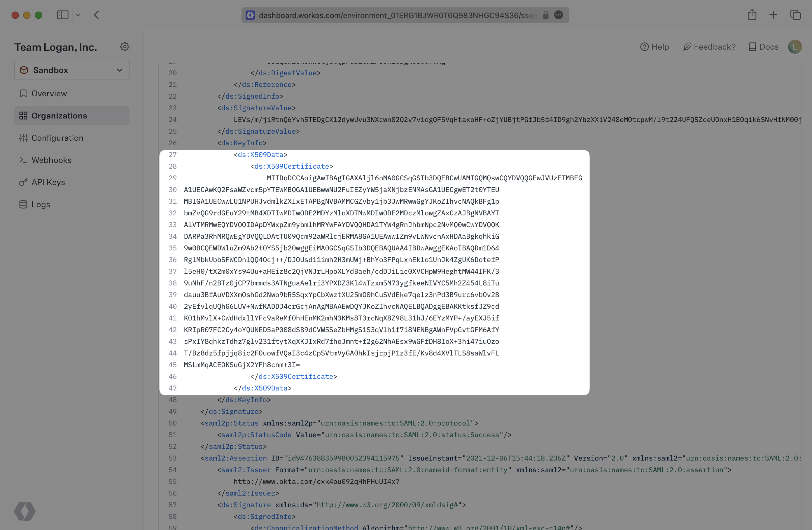Open the Docs link

click(763, 47)
